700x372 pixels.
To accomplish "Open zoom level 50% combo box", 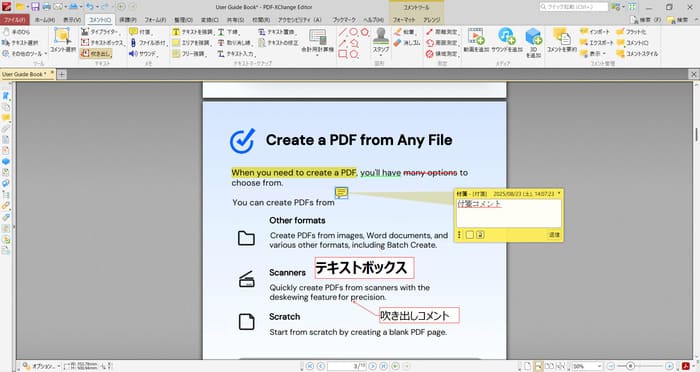I will (x=588, y=366).
